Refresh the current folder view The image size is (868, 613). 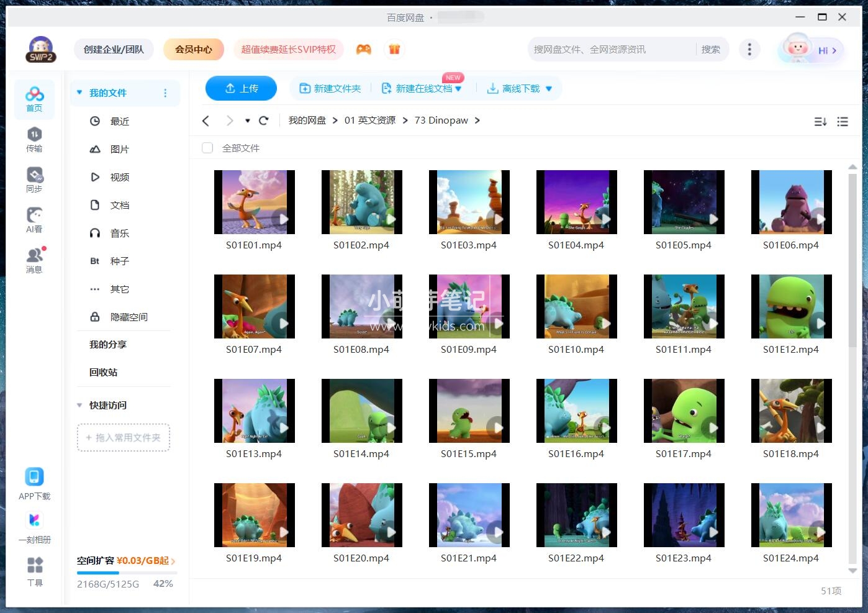click(x=264, y=120)
